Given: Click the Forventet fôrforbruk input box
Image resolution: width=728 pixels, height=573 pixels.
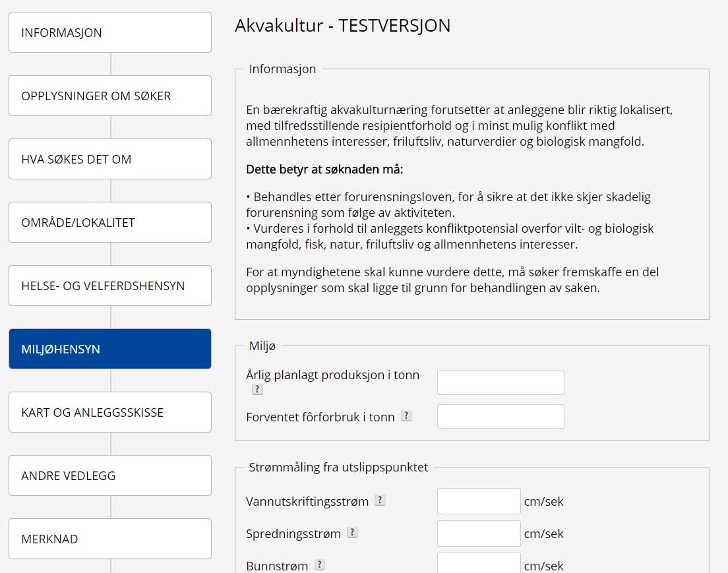Looking at the screenshot, I should pos(501,417).
